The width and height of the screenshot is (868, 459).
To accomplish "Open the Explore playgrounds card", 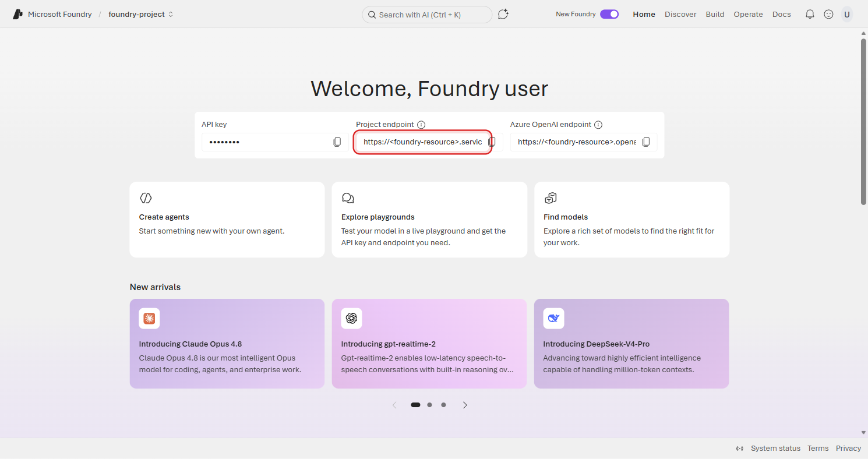I will click(x=429, y=220).
